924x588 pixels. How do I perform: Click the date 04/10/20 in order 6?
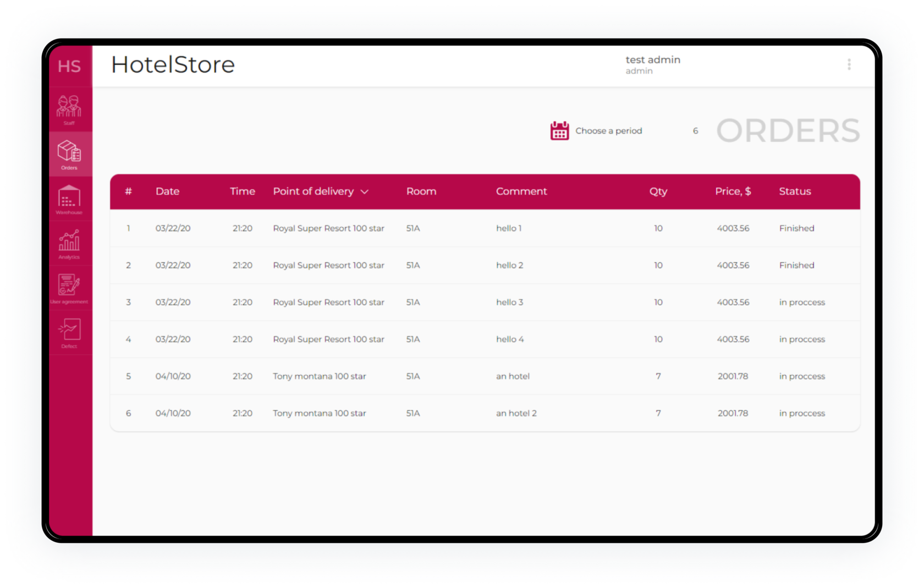pyautogui.click(x=173, y=413)
